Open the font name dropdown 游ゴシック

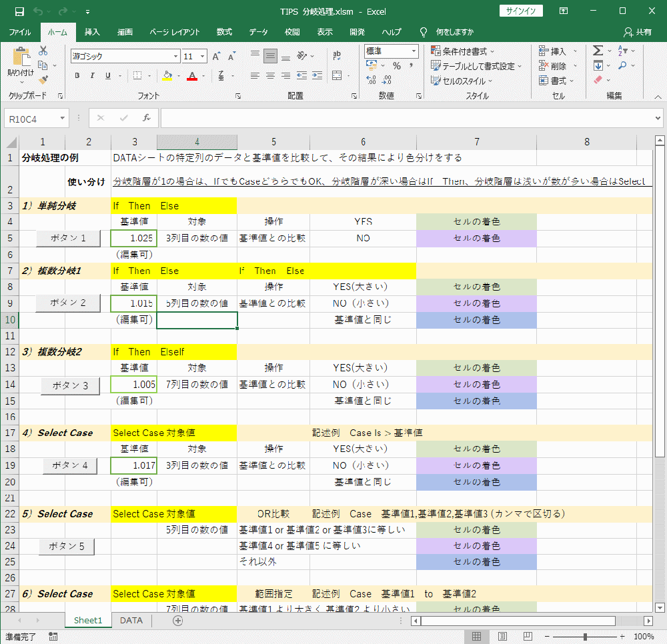(175, 56)
